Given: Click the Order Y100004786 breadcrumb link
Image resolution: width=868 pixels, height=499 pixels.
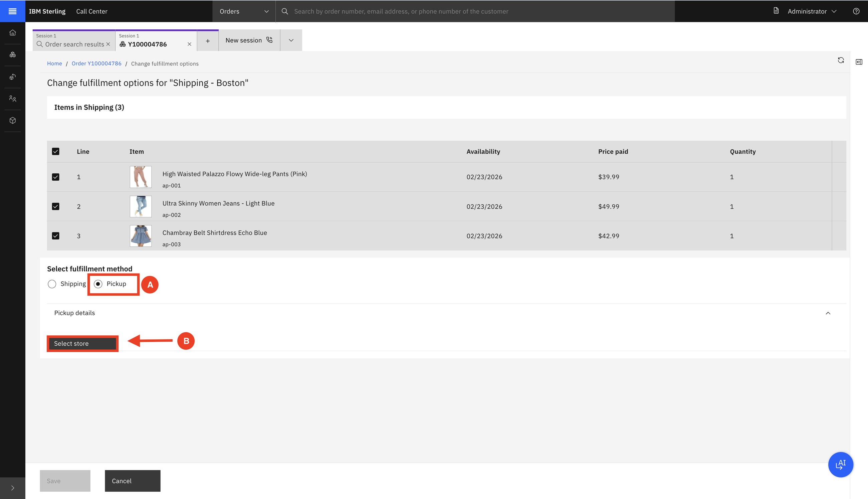Looking at the screenshot, I should [96, 63].
